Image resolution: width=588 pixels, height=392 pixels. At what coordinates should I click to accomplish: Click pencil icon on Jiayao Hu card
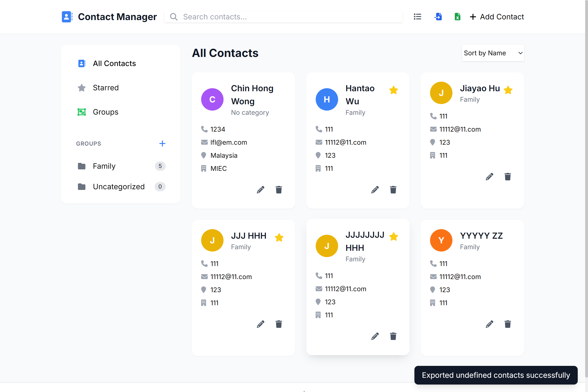pos(489,177)
